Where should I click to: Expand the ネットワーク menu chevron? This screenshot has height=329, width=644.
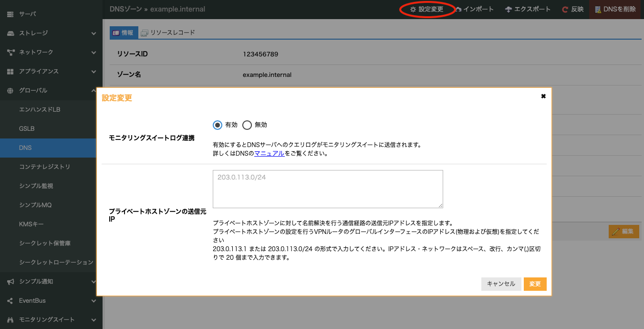click(94, 53)
